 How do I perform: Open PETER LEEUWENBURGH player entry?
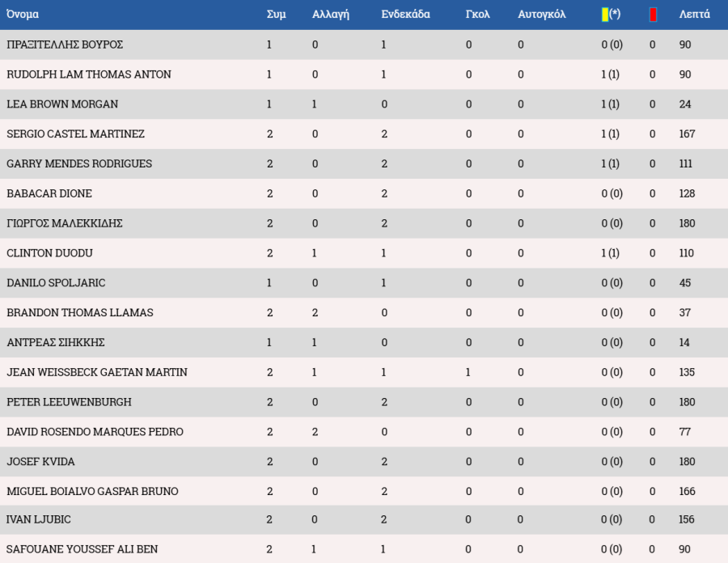[69, 402]
